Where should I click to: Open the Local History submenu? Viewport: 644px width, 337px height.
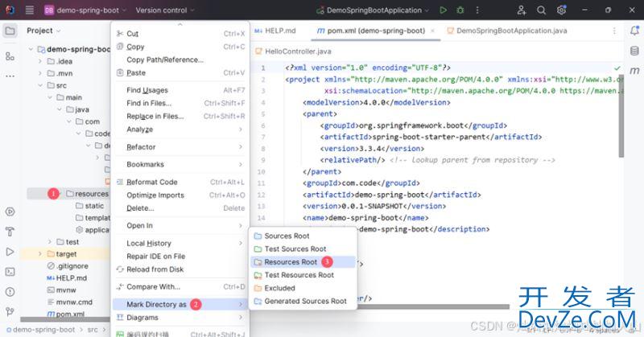(180, 244)
